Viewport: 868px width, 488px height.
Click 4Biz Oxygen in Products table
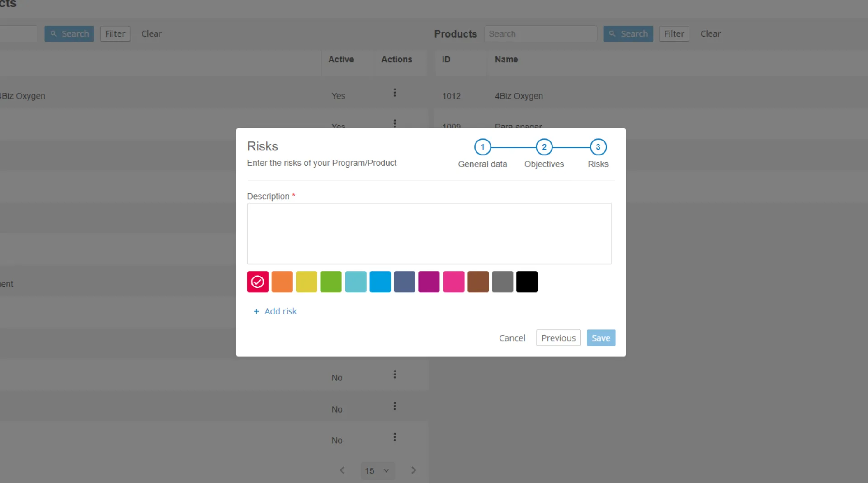[519, 96]
